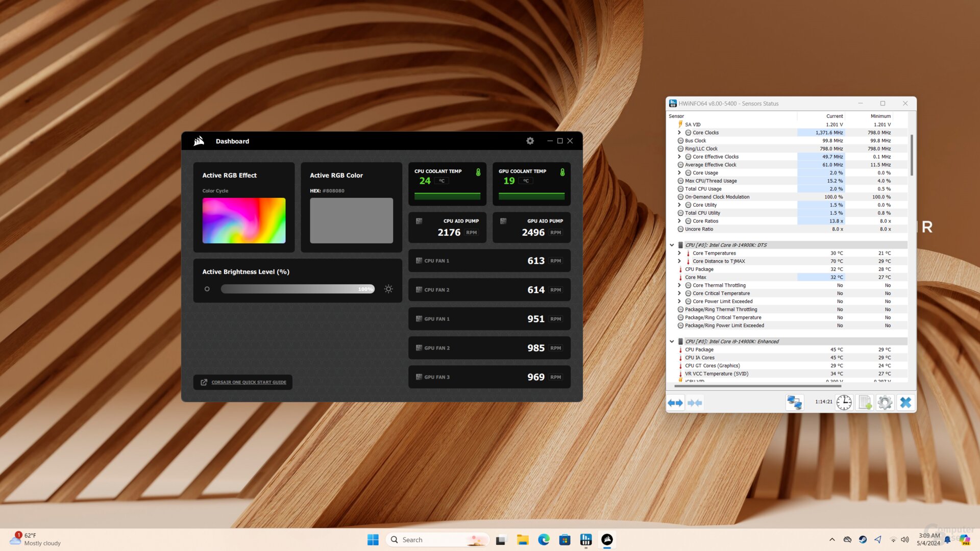Open Microsoft Edge from the taskbar
The height and width of the screenshot is (551, 980).
tap(544, 540)
